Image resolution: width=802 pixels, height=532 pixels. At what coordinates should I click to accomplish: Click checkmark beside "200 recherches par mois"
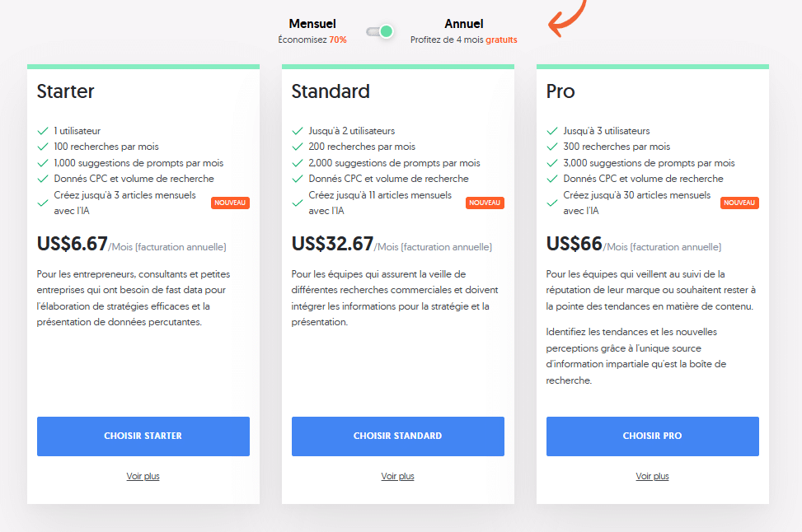[298, 147]
